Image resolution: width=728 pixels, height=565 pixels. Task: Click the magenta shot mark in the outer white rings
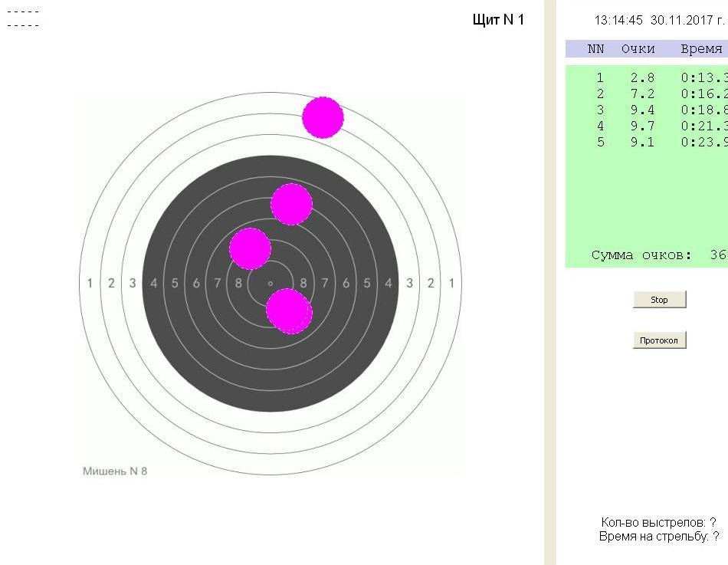coord(323,117)
